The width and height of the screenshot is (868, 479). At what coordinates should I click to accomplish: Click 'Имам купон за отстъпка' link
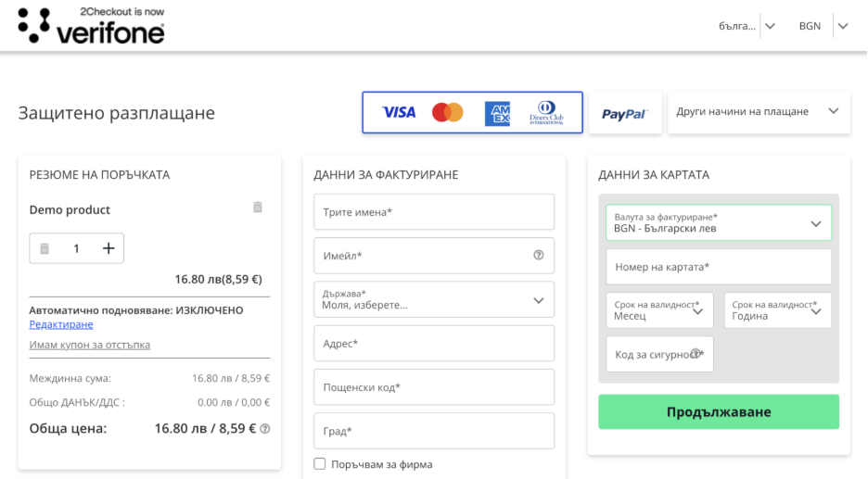pos(90,345)
